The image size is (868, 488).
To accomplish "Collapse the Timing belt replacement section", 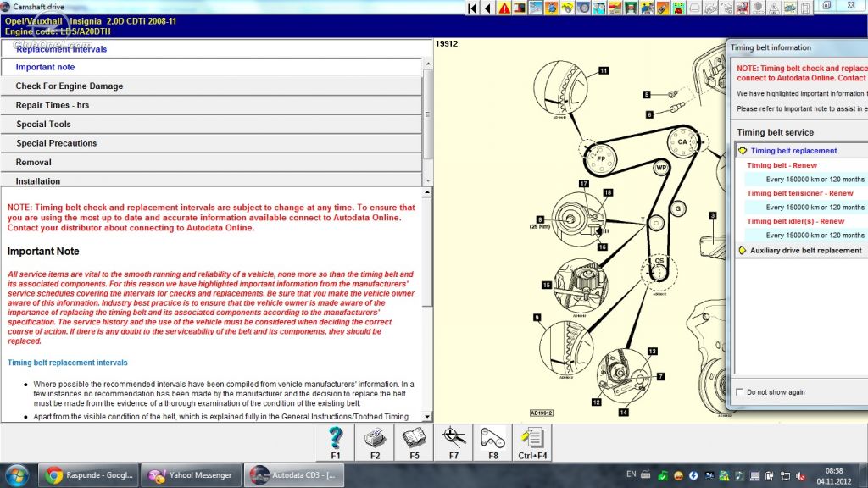I will 743,151.
